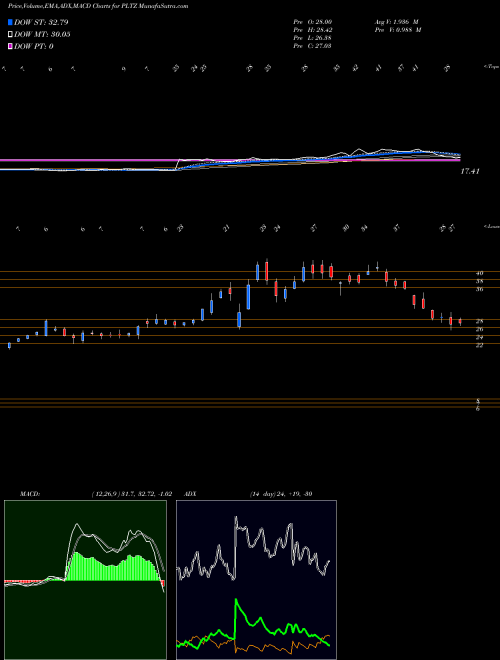Screen dimensions: 500x660
Task: Click the 'Pre H: 28.42' value
Action: click(x=313, y=30)
